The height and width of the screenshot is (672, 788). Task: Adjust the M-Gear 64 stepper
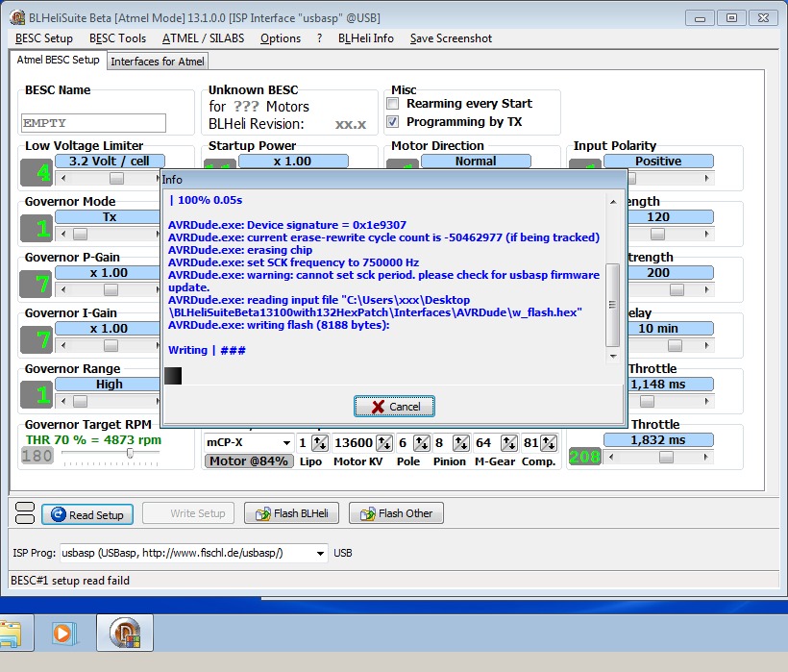click(509, 443)
